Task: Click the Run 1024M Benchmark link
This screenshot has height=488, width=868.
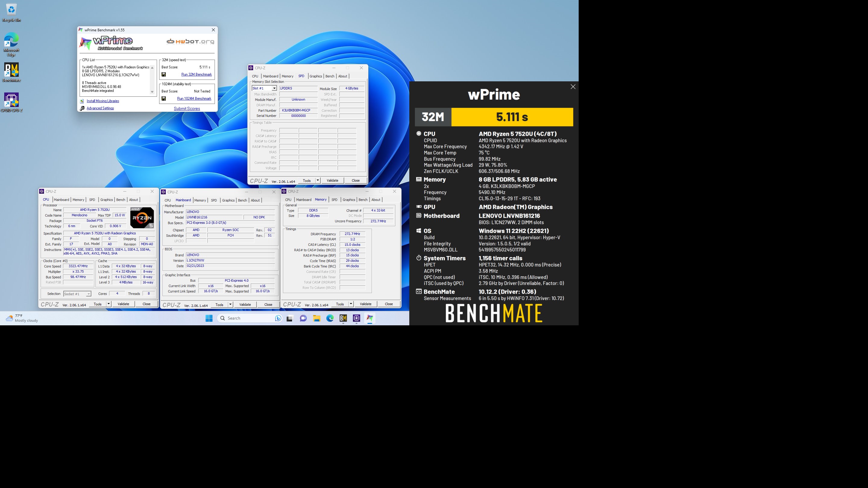Action: pos(194,99)
